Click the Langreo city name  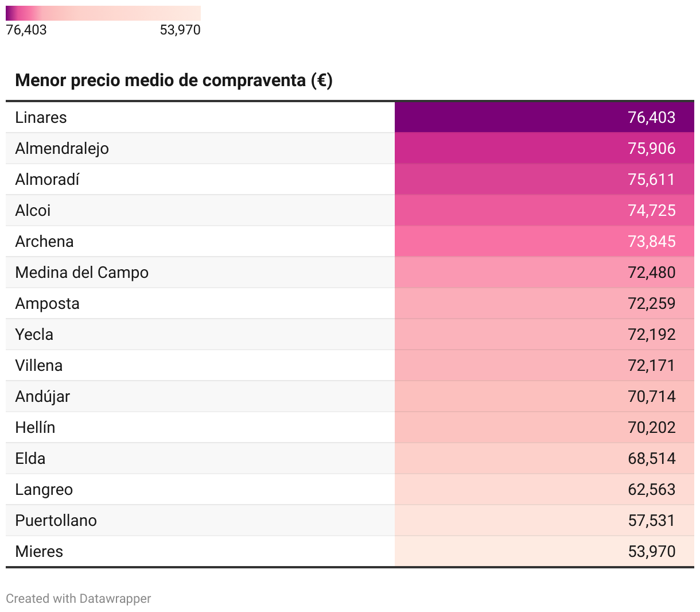click(x=44, y=490)
